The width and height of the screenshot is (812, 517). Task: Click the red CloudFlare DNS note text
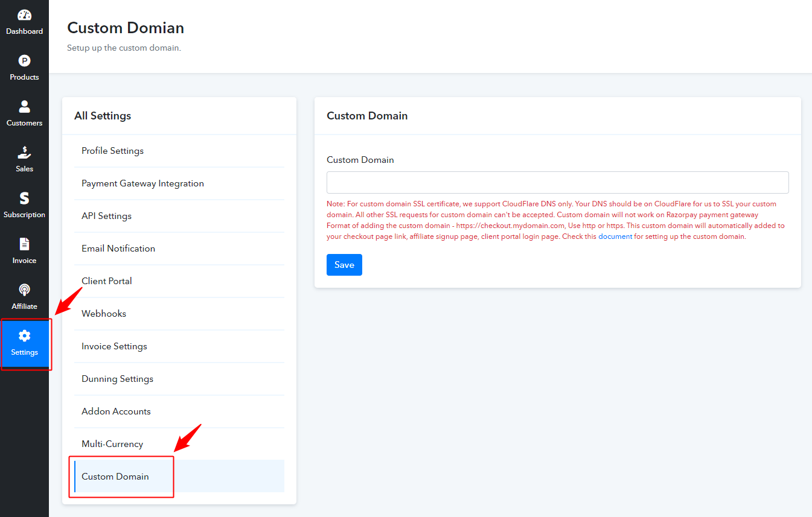click(x=555, y=220)
